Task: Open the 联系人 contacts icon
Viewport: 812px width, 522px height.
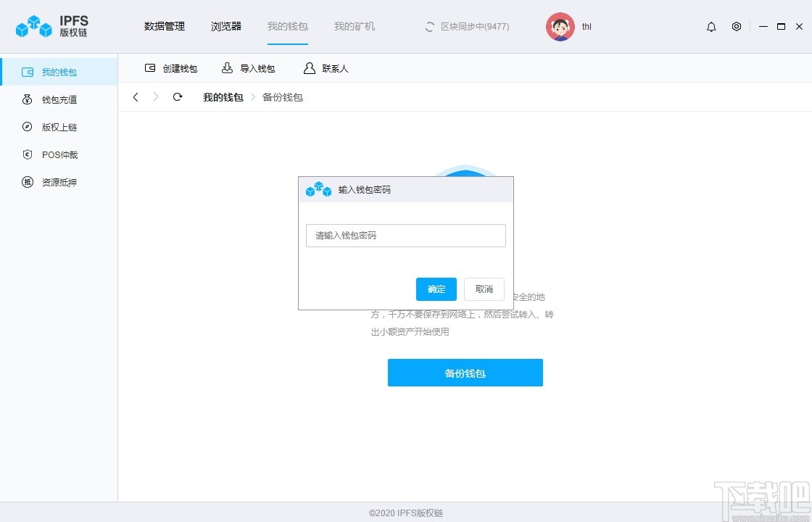Action: click(x=308, y=68)
